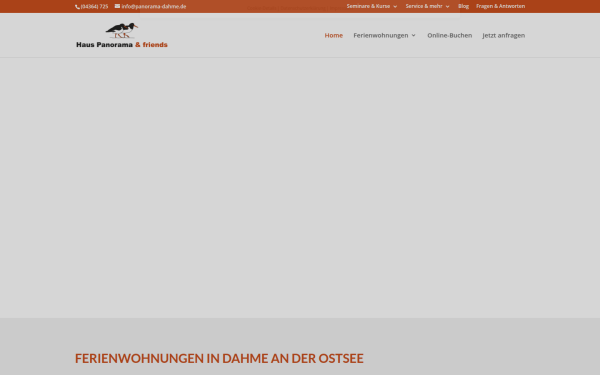Open the Online-Buchen page
Image resolution: width=600 pixels, height=375 pixels.
point(450,35)
